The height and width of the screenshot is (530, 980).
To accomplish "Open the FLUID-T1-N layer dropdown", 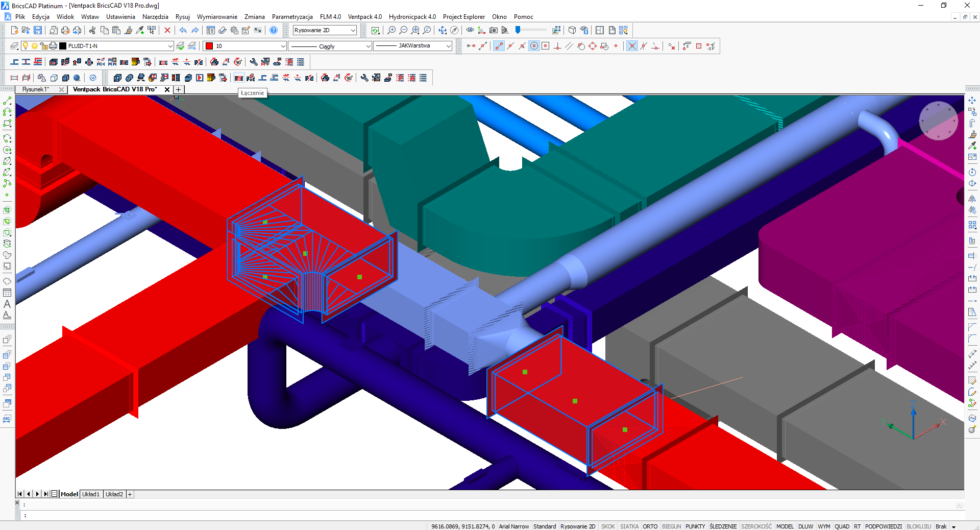I will (x=170, y=46).
